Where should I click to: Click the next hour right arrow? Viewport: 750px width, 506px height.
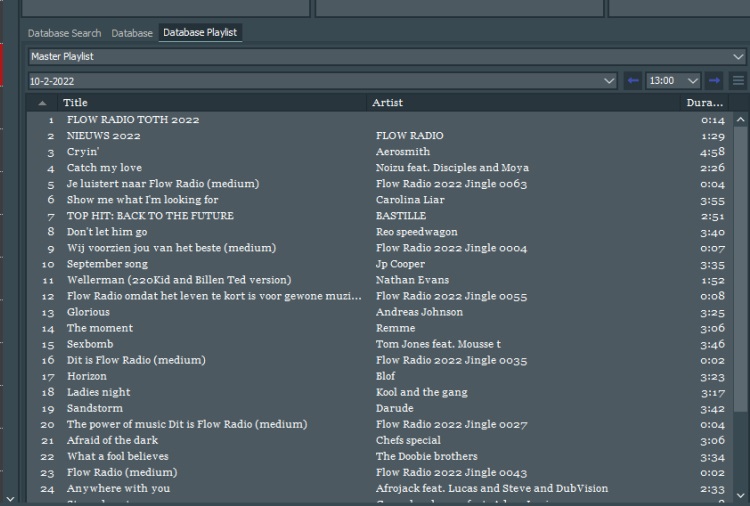714,81
